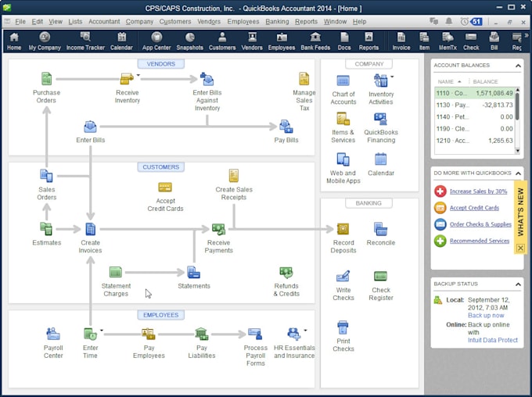532x397 pixels.
Task: Open Pay Liabilities icon
Action: (202, 334)
